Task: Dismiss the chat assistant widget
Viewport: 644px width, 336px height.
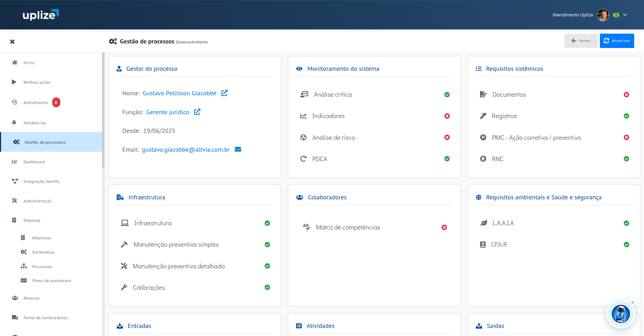Action: click(x=633, y=302)
